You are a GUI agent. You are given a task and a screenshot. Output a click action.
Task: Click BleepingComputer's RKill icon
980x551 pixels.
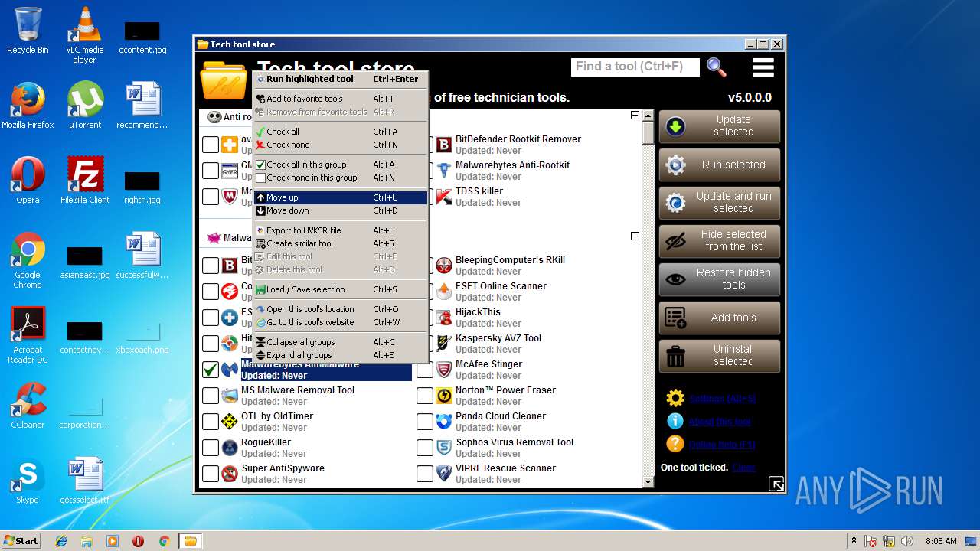444,266
